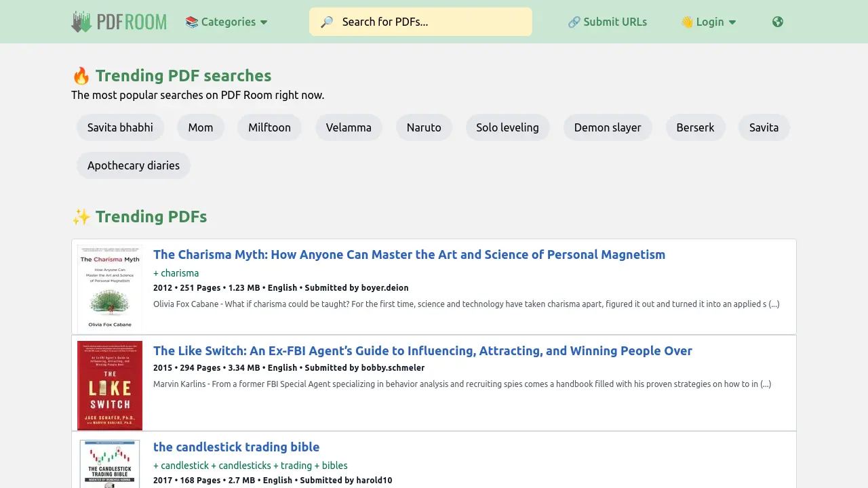This screenshot has height=488, width=868.
Task: Filter by the charisma tag
Action: (x=176, y=273)
